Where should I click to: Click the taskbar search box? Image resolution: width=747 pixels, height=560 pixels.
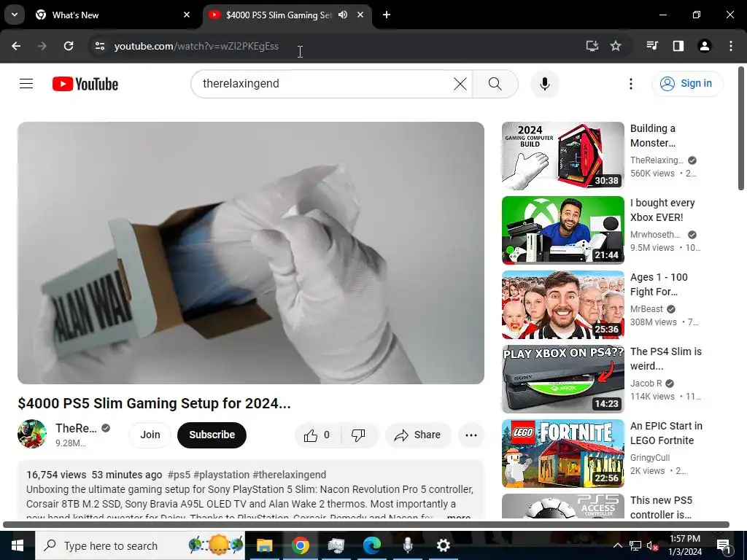coord(140,545)
